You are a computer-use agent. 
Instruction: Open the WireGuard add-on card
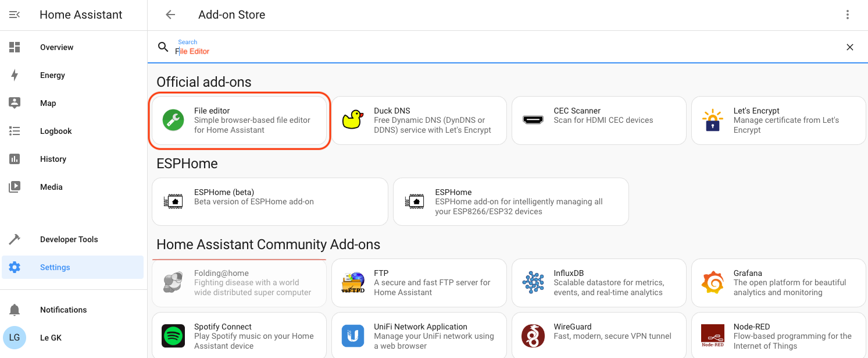[x=598, y=336]
